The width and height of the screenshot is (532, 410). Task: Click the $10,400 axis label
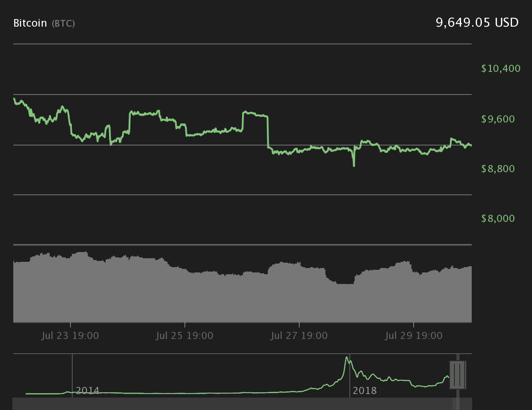(x=501, y=68)
